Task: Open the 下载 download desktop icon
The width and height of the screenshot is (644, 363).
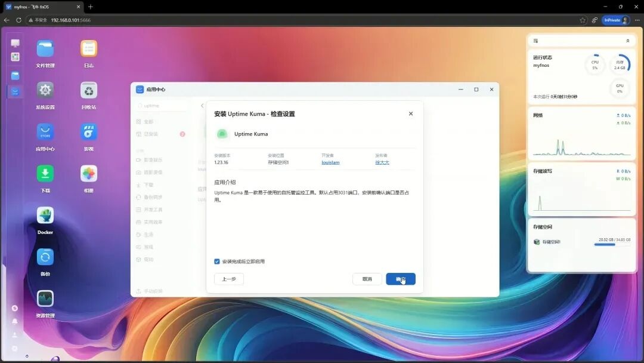Action: [45, 174]
